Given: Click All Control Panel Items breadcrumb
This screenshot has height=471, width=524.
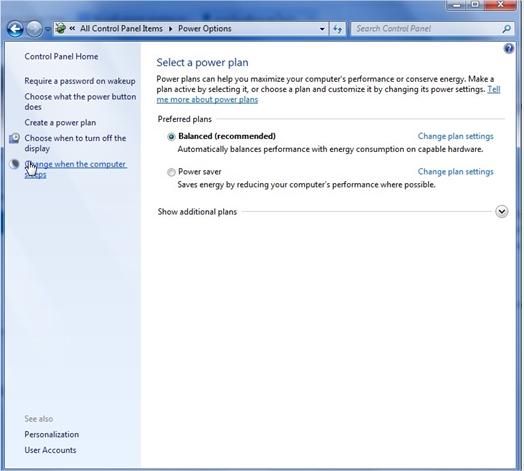Looking at the screenshot, I should pyautogui.click(x=121, y=29).
